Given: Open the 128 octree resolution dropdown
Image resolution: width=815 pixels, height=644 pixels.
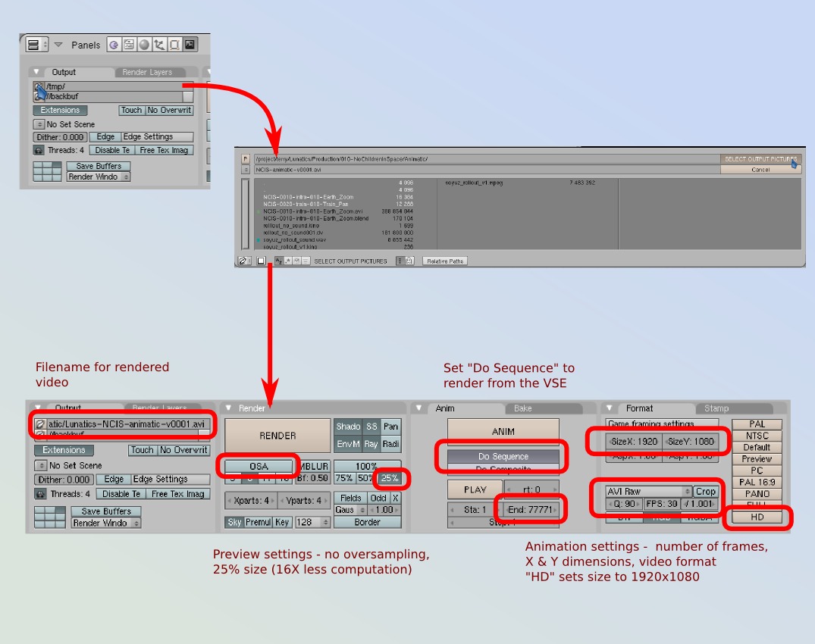Looking at the screenshot, I should [312, 522].
